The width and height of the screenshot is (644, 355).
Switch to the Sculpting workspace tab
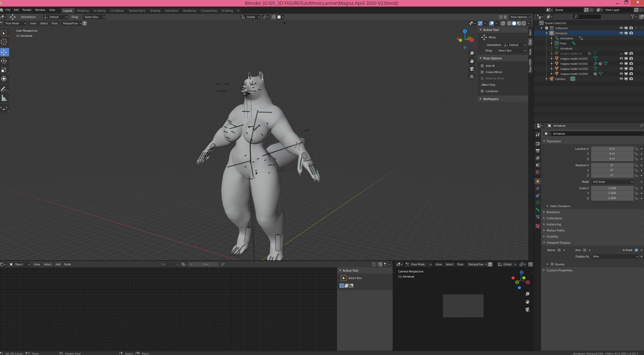click(99, 11)
